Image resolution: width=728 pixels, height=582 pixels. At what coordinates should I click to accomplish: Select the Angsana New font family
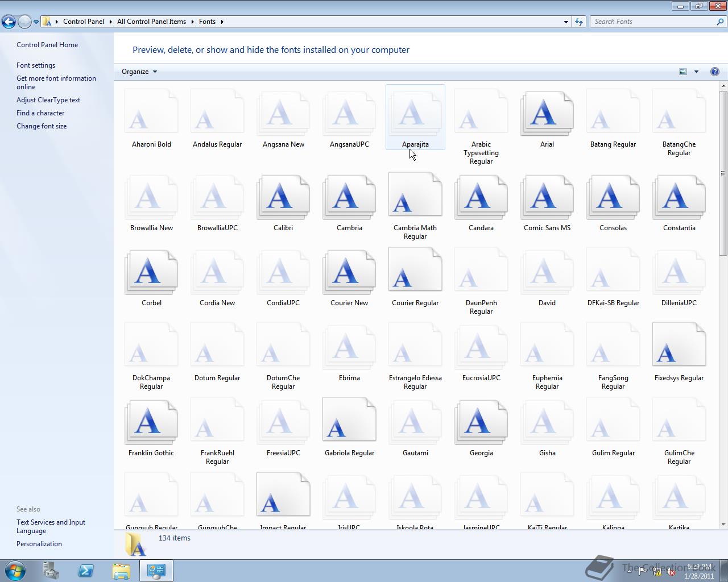coord(283,113)
